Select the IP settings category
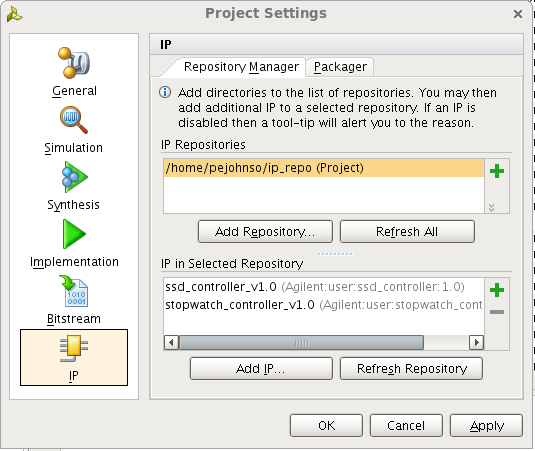Viewport: 535px width, 451px height. [74, 358]
